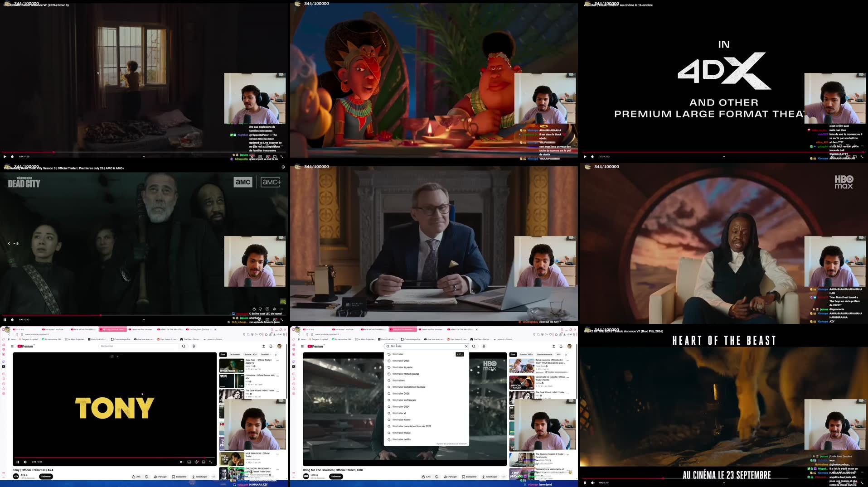Play the Omar Sy trailer video
Image resolution: width=868 pixels, height=487 pixels.
pos(5,156)
